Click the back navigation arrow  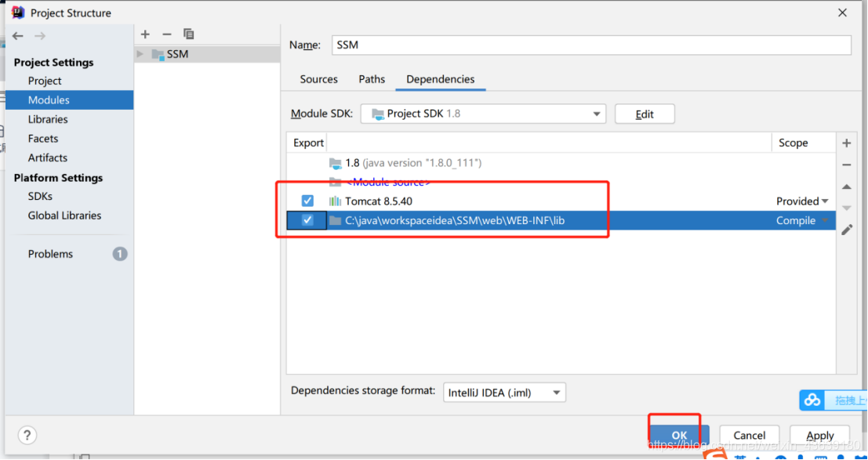[18, 36]
